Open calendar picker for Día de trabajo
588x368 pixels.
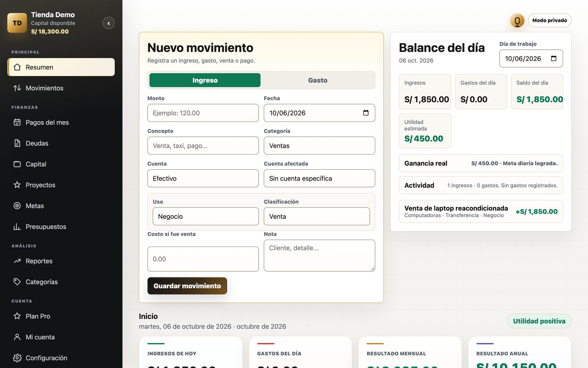(x=554, y=59)
